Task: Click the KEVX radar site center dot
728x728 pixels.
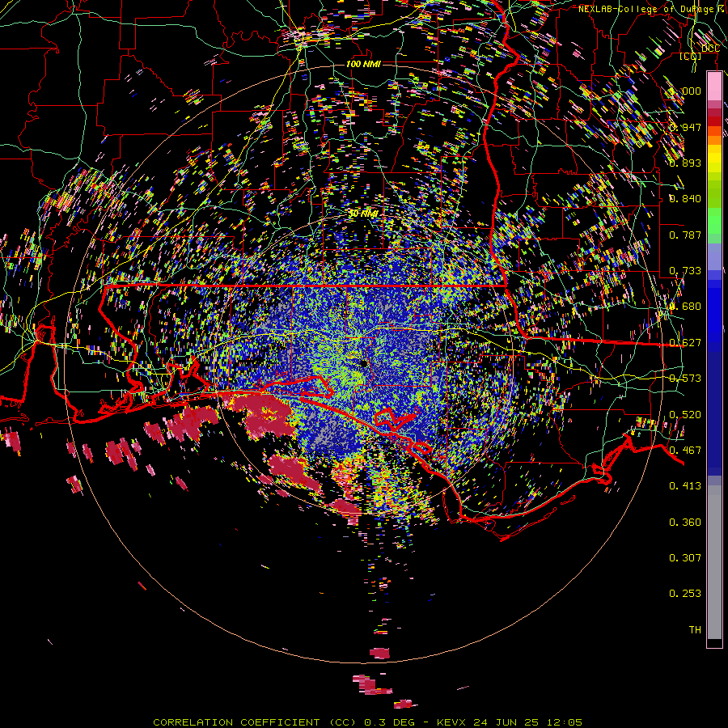Action: [x=363, y=363]
